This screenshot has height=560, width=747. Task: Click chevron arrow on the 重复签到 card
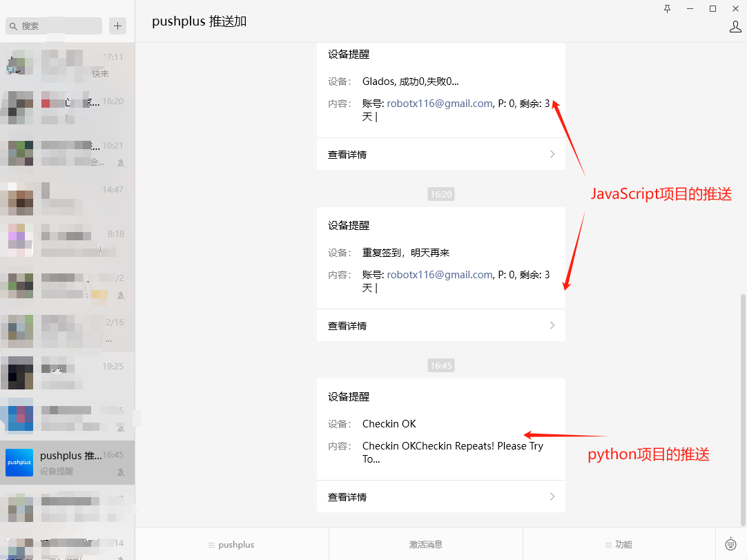[x=552, y=325]
